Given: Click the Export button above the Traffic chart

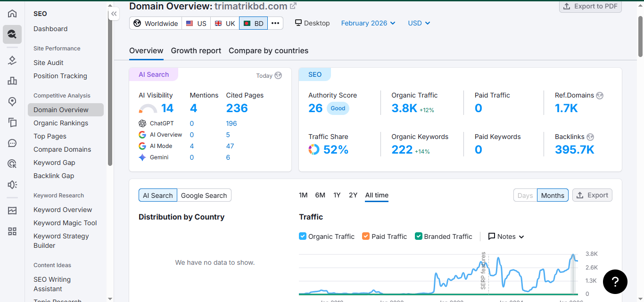Looking at the screenshot, I should 592,195.
